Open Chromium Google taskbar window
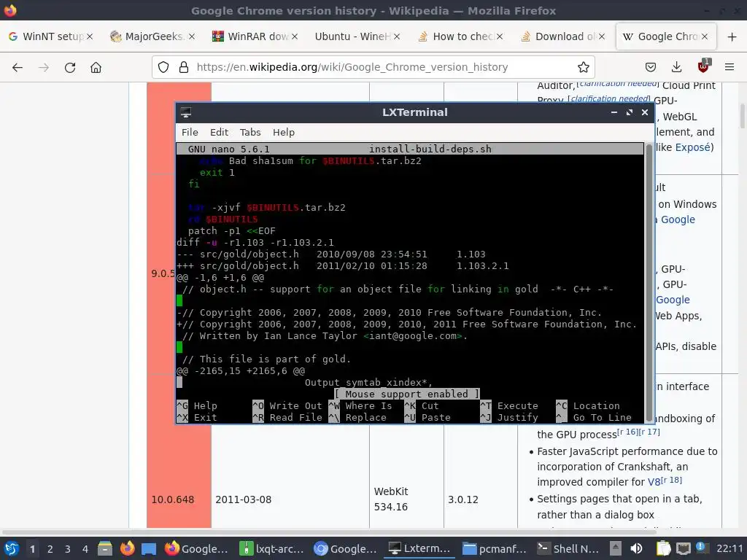This screenshot has width=747, height=560. tap(345, 548)
